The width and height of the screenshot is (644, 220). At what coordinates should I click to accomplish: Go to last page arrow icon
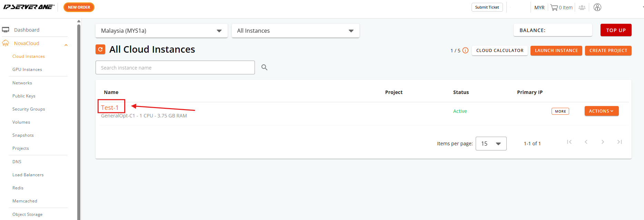point(620,142)
